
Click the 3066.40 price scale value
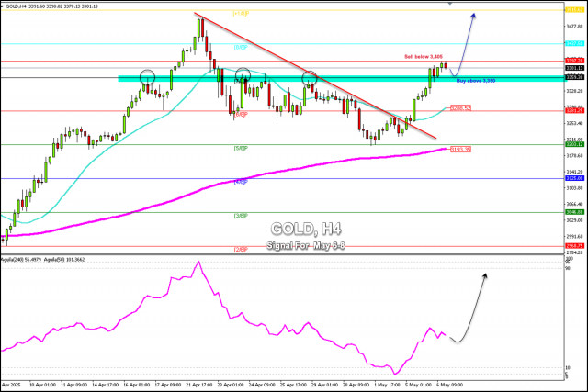(x=575, y=204)
